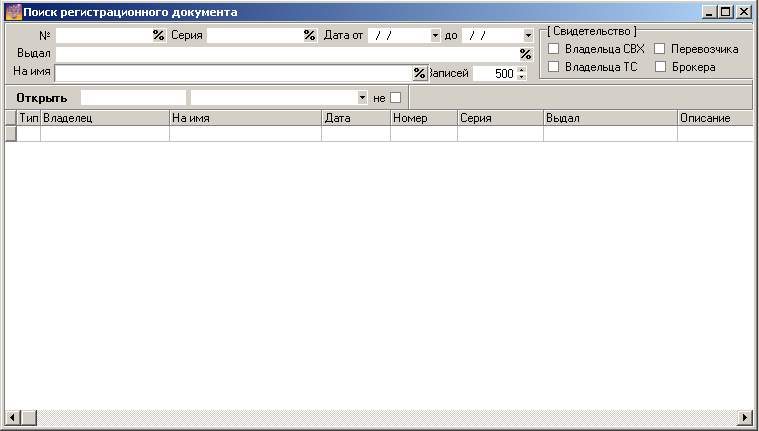Click the % wildcard button beside На имя field
This screenshot has width=759, height=431.
coord(419,73)
